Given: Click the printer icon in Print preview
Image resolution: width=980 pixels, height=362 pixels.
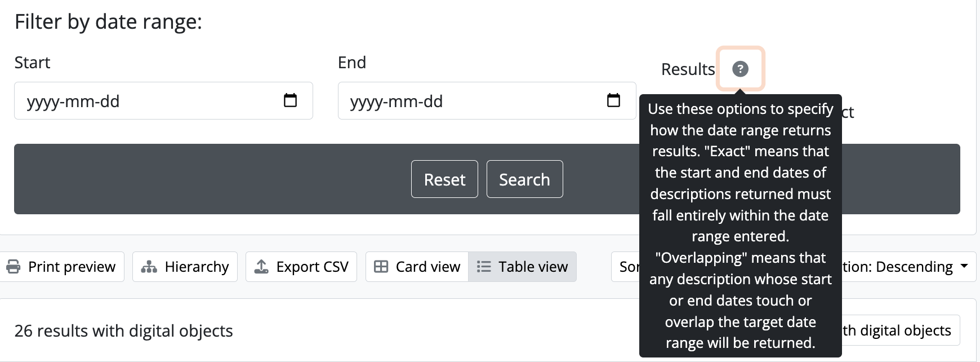Looking at the screenshot, I should coord(13,267).
